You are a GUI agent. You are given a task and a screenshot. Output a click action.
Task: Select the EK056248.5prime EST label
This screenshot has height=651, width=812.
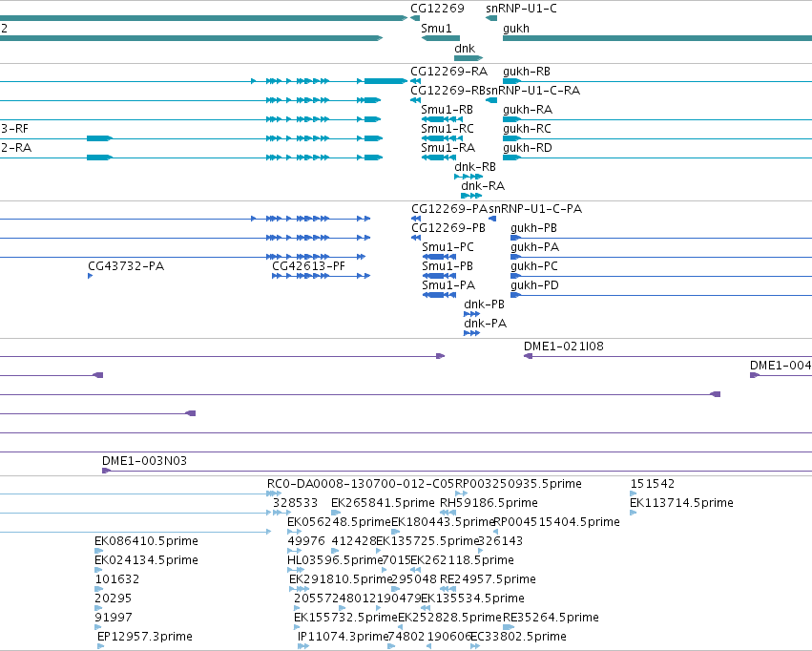click(x=339, y=522)
